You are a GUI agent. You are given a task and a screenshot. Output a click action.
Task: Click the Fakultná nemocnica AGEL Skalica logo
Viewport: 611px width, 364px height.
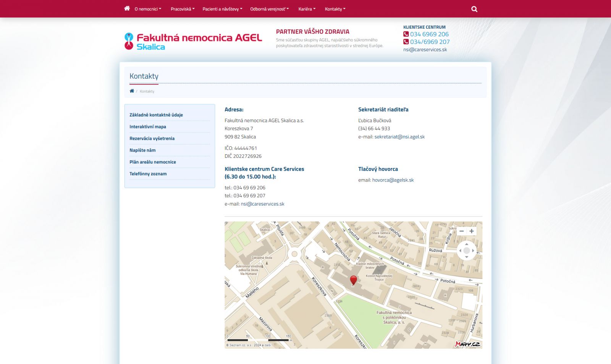[193, 41]
